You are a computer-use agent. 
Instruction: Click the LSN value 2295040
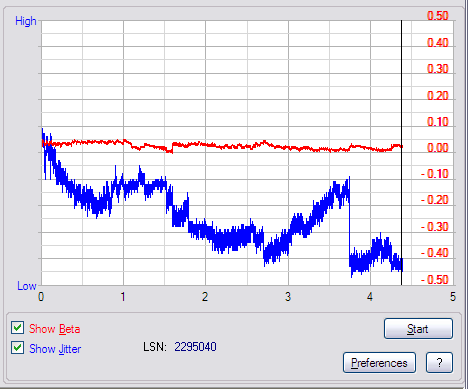[x=195, y=347]
